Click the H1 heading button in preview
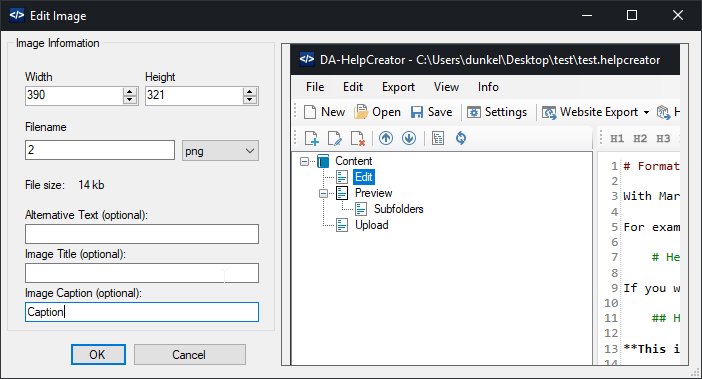The width and height of the screenshot is (702, 379). pos(617,139)
